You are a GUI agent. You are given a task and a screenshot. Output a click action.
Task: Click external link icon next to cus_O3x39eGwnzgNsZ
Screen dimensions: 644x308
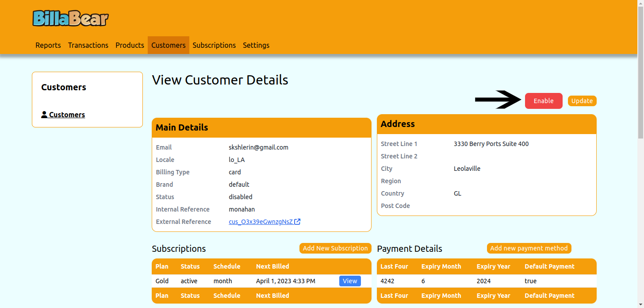click(x=298, y=222)
